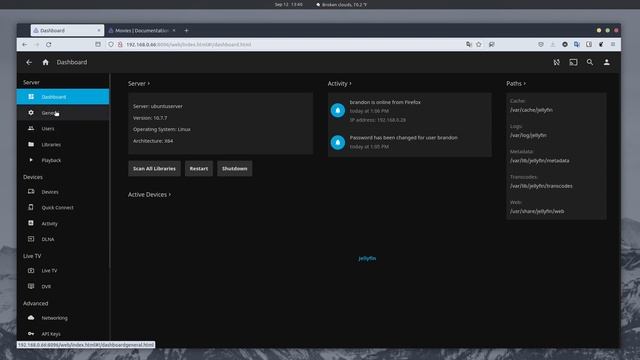Open the browser hamburger menu
The height and width of the screenshot is (360, 640).
click(613, 44)
